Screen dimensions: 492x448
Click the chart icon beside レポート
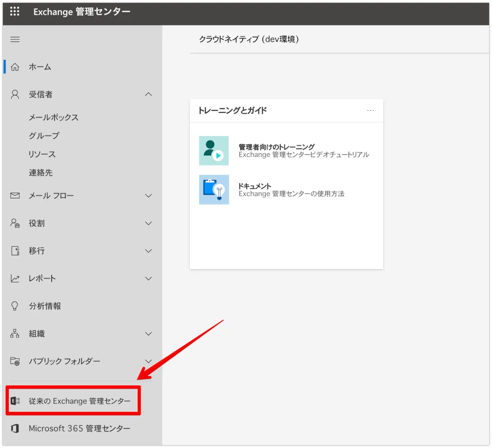point(15,279)
